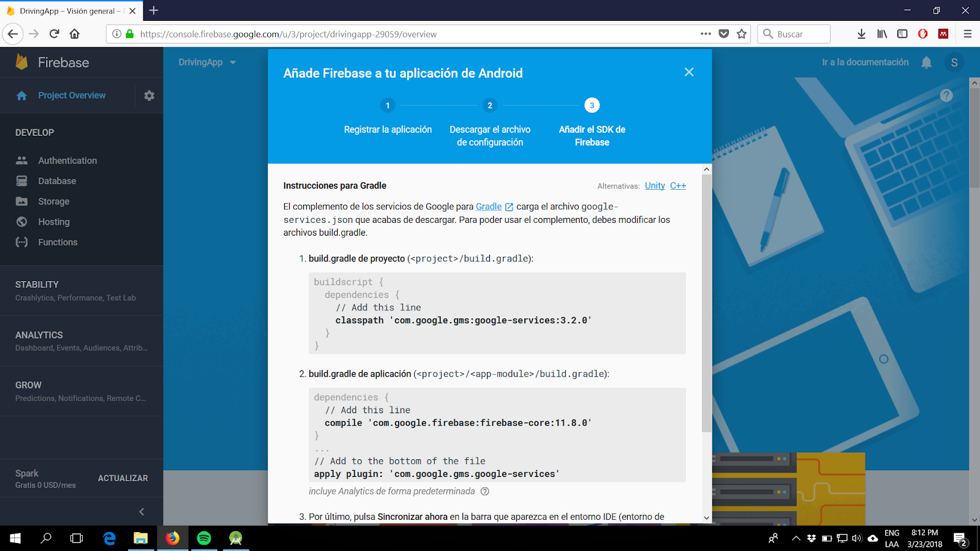Click the Authentication people icon

[x=22, y=160]
